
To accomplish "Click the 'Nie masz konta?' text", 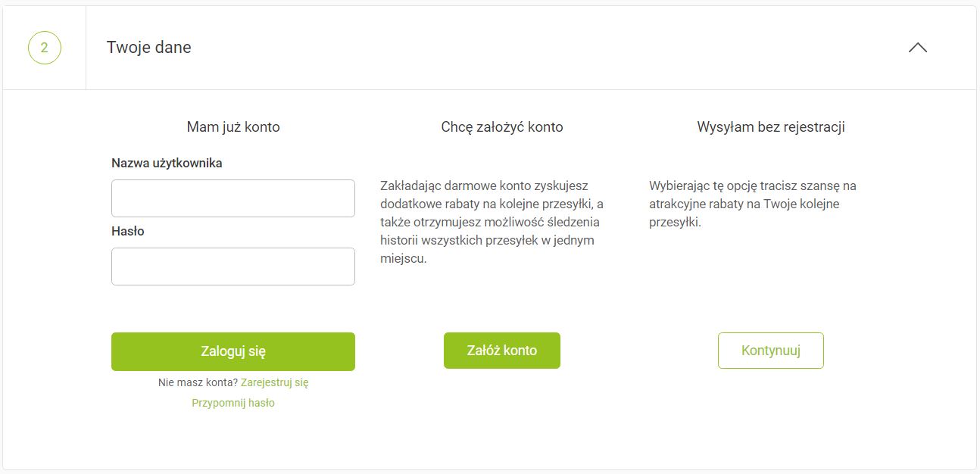I will [198, 382].
